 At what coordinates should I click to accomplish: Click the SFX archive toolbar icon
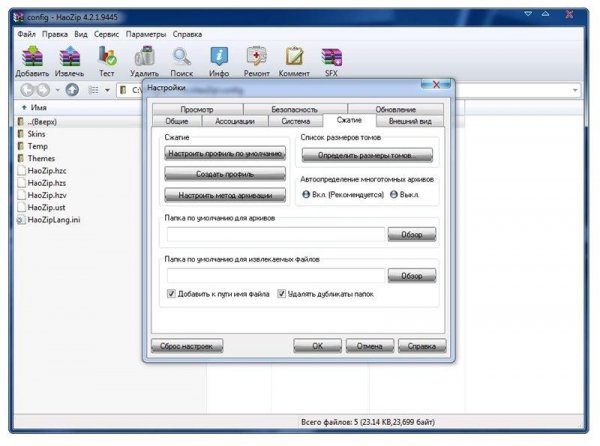(x=331, y=61)
